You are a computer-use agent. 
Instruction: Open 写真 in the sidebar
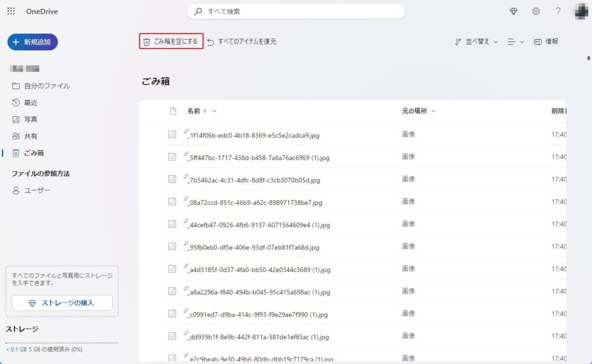pyautogui.click(x=30, y=119)
